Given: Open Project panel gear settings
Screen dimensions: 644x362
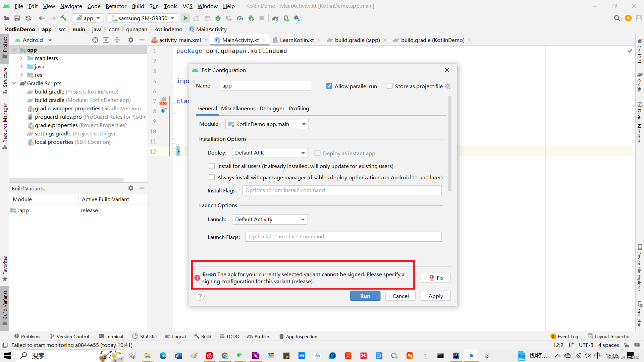Looking at the screenshot, I should tap(131, 40).
